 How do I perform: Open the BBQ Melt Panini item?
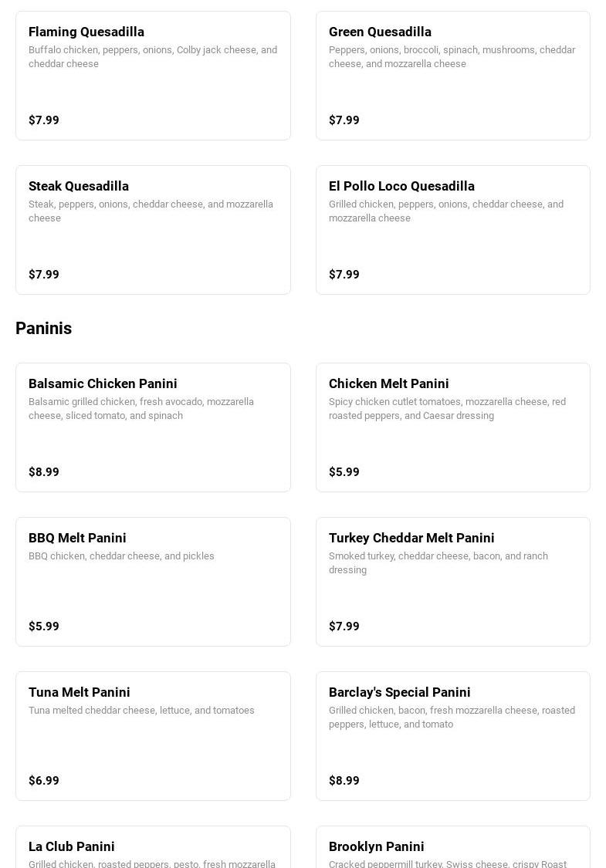(153, 582)
